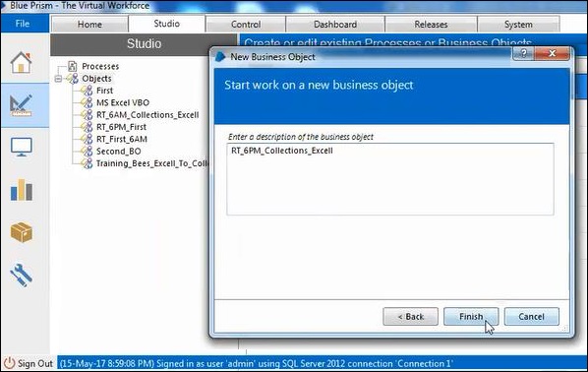The image size is (588, 372).
Task: Click the icon beside Training_Bees_Excell_To_Coll
Action: point(87,163)
